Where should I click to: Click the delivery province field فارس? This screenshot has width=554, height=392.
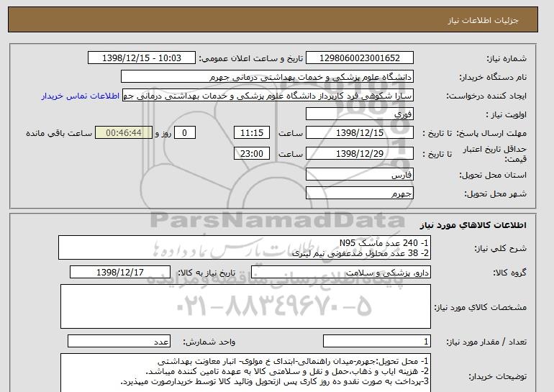point(360,175)
